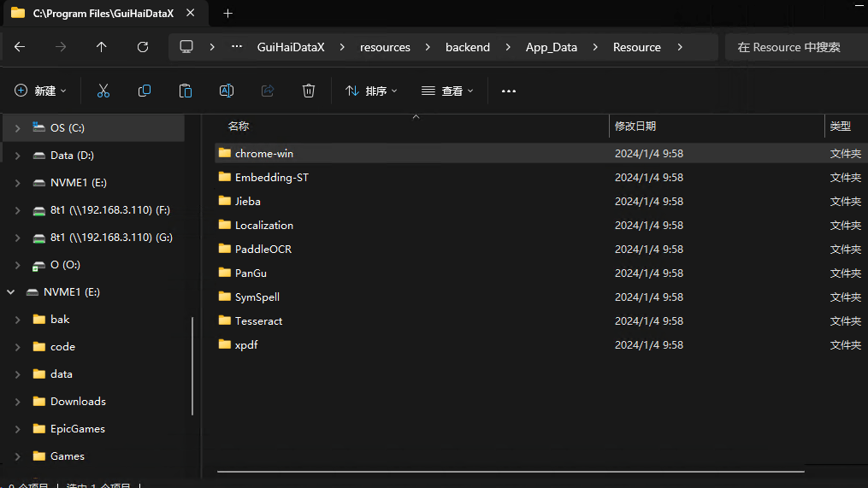
Task: Click the navigation pane vertical scrollbar
Action: (192, 366)
